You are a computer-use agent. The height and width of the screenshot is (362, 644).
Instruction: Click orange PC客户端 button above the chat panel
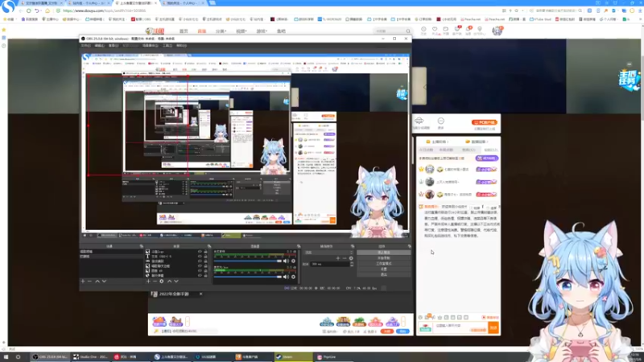(485, 122)
